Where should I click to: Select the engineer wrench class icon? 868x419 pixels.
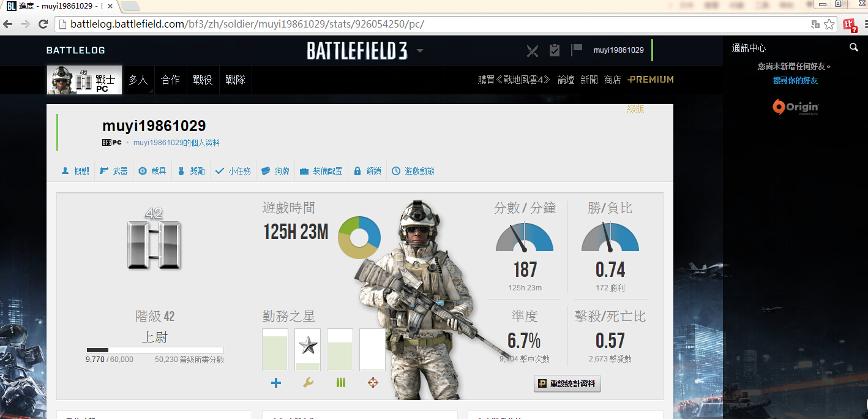[x=308, y=383]
